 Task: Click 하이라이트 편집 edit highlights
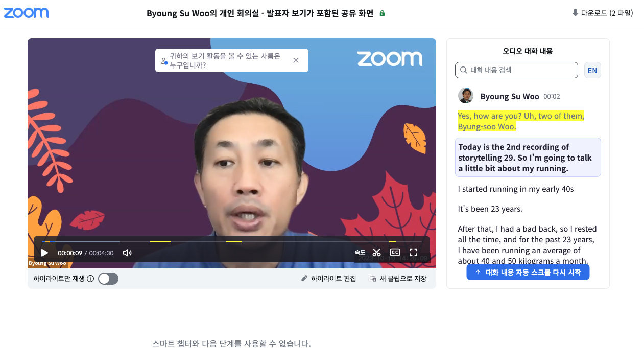point(328,279)
